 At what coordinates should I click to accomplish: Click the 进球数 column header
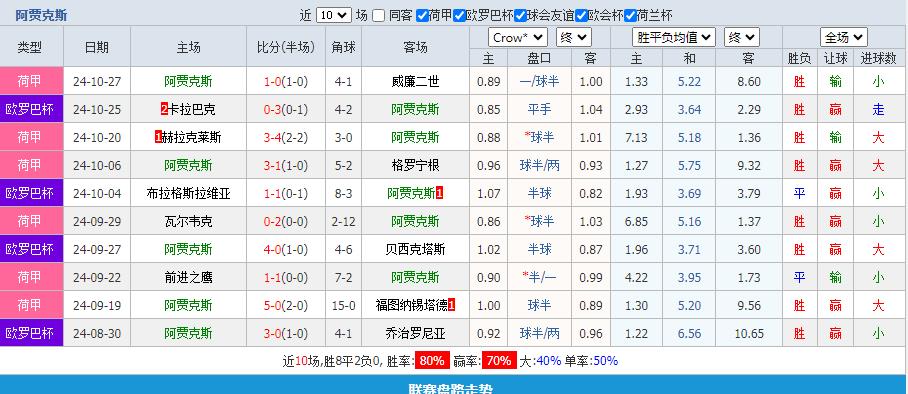[x=878, y=58]
